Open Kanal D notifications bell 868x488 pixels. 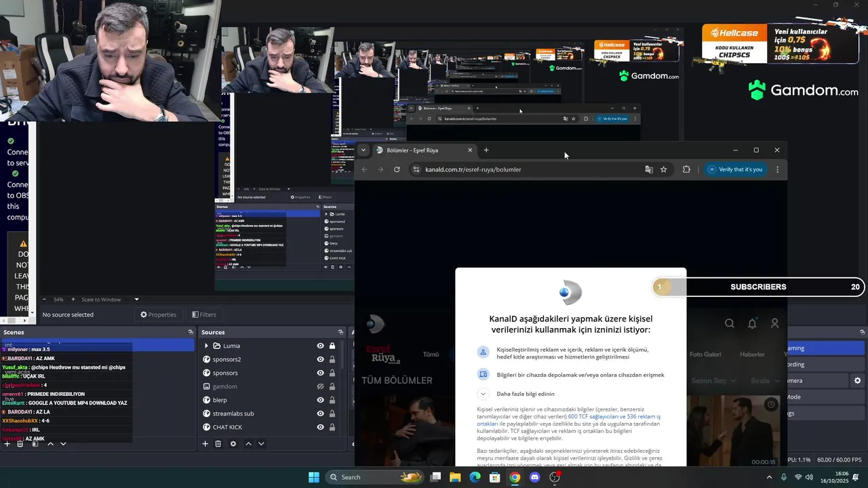(752, 324)
